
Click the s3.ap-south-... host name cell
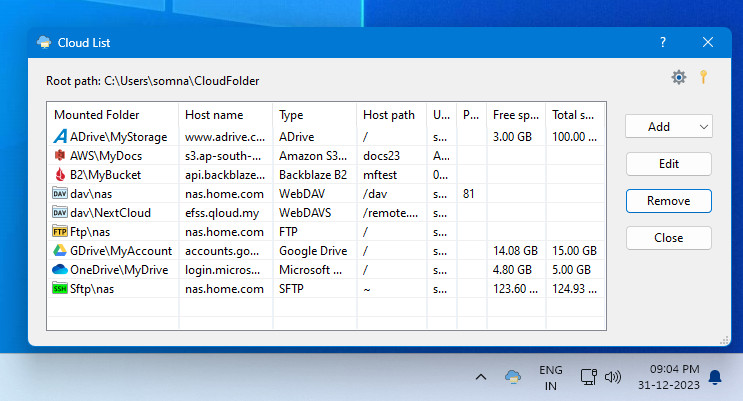223,156
